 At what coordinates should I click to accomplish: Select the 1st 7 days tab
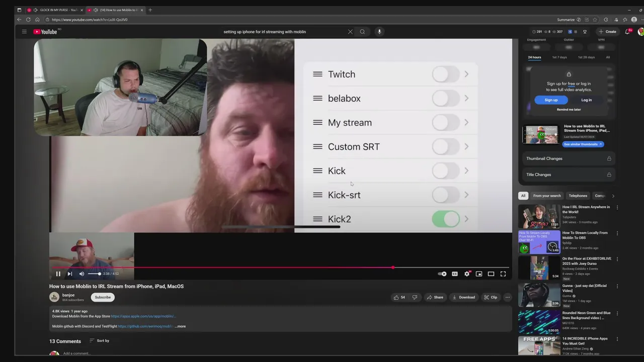click(559, 57)
